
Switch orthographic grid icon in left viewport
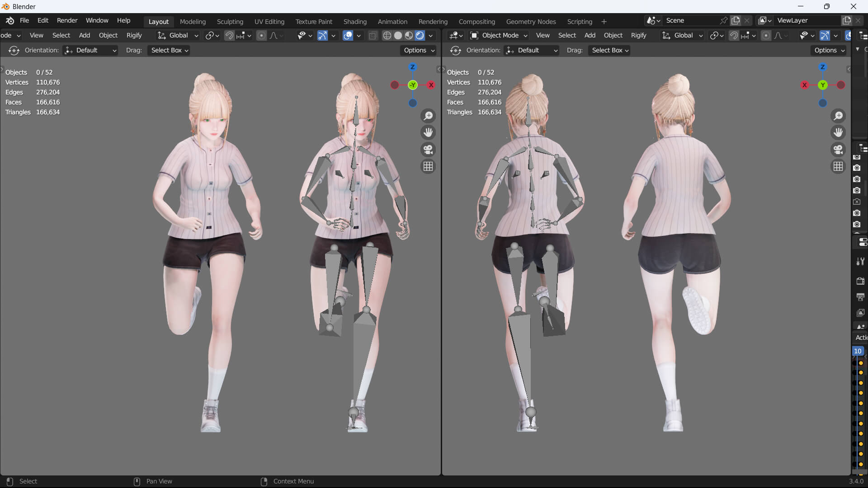click(428, 166)
